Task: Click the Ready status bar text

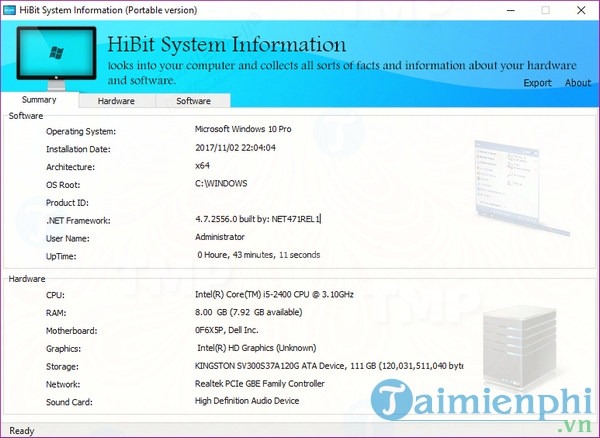Action: tap(22, 431)
